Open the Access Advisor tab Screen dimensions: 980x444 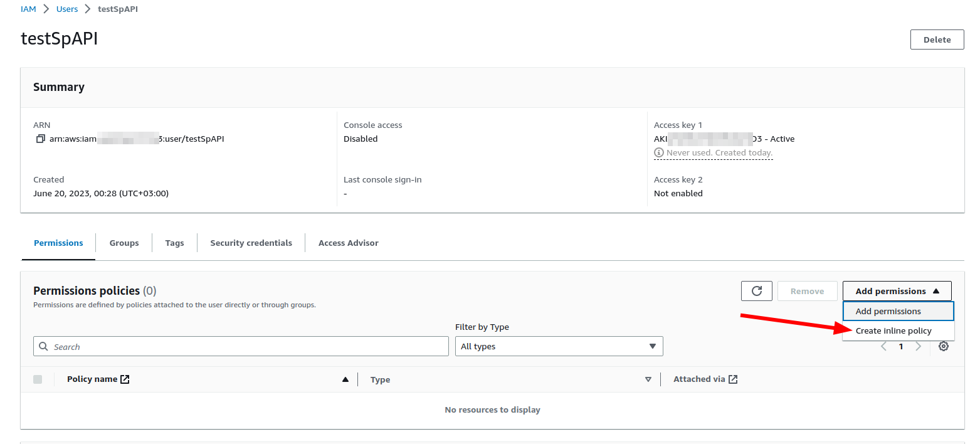tap(348, 243)
